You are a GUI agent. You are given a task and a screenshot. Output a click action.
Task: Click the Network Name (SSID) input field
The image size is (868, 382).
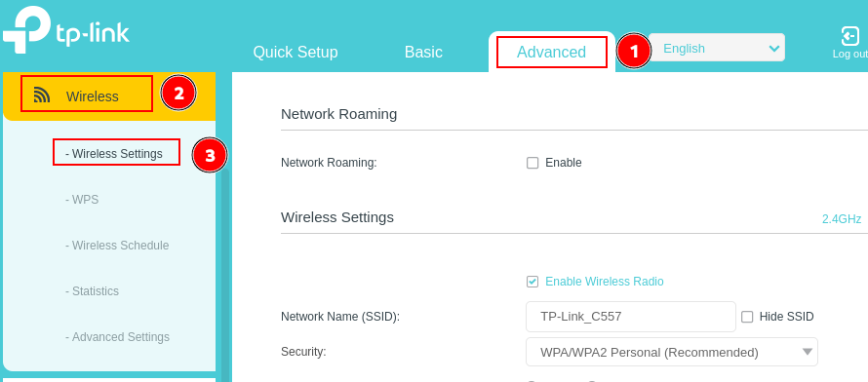coord(630,317)
